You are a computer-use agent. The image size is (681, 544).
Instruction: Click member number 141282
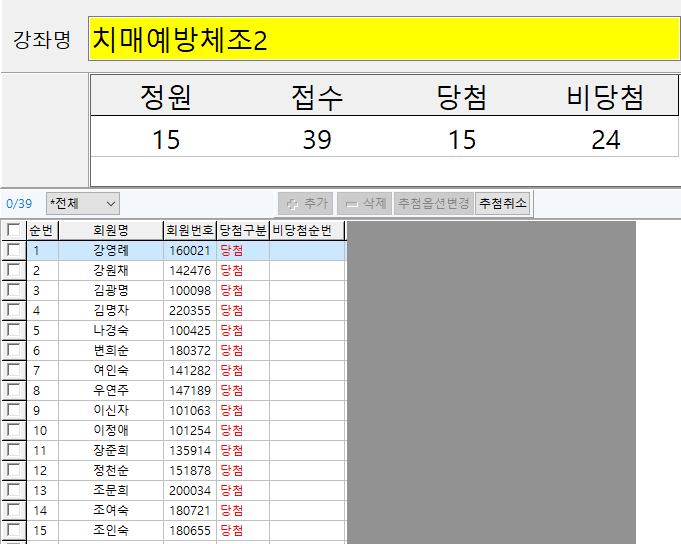[190, 371]
